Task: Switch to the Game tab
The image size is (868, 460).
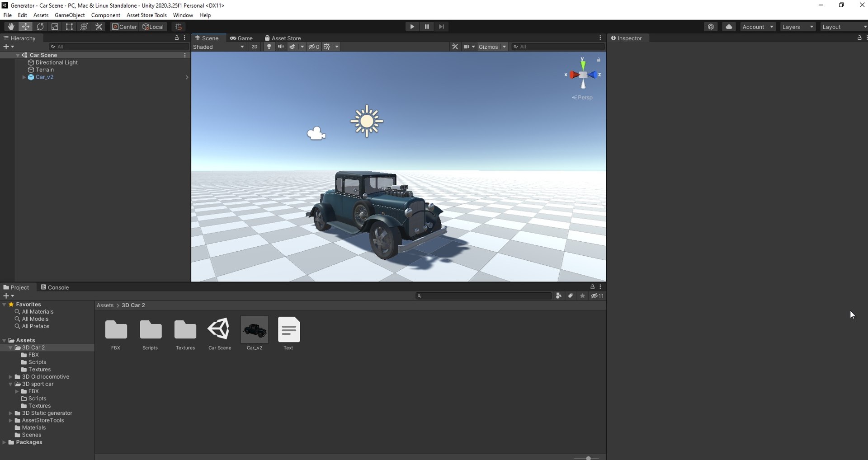Action: click(x=241, y=38)
